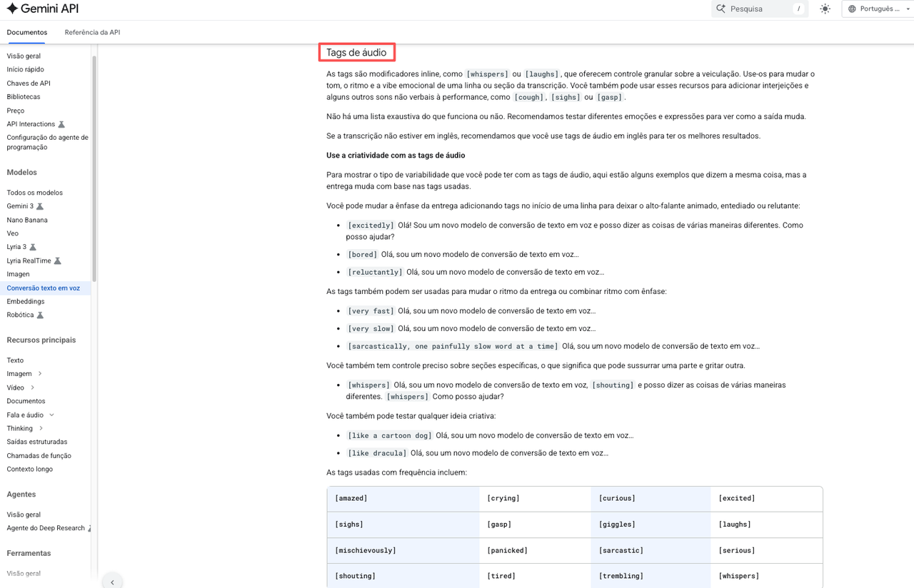914x588 pixels.
Task: Toggle the light/dark theme sun icon
Action: point(825,9)
